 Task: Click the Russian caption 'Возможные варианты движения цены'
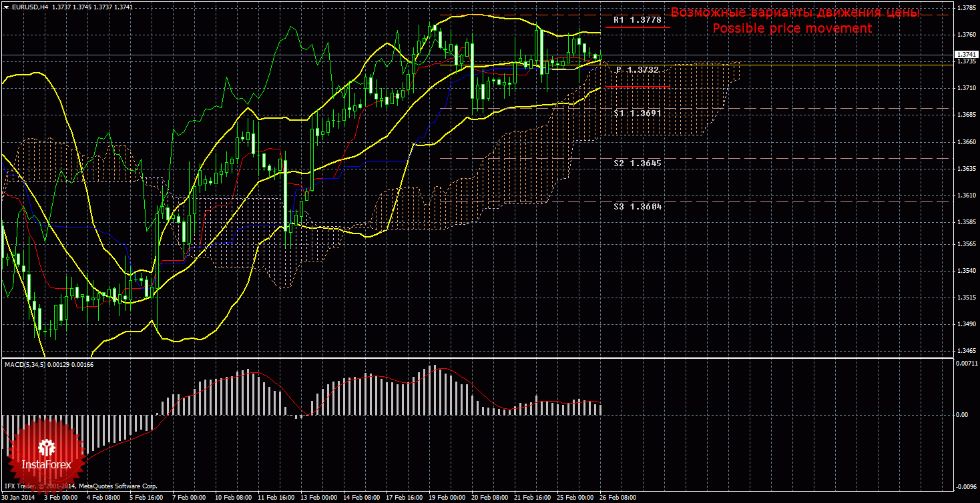point(795,13)
